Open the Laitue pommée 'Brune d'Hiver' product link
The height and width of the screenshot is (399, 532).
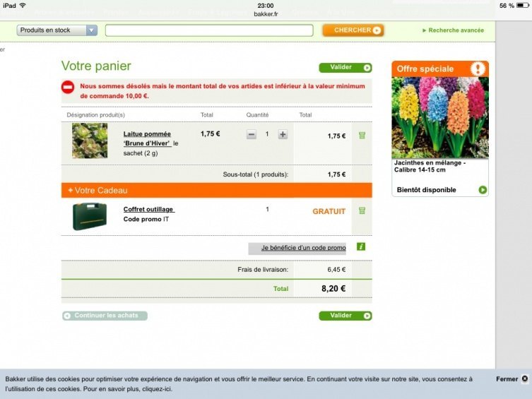click(x=147, y=138)
